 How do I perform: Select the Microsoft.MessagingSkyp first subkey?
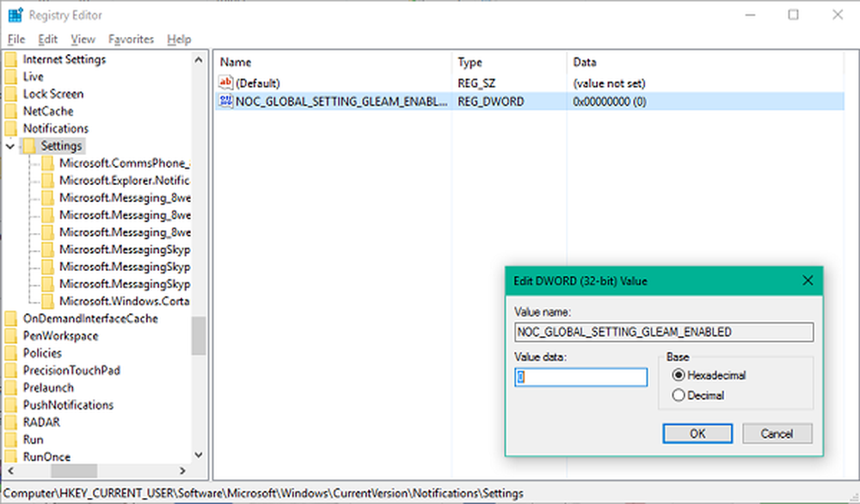click(125, 249)
